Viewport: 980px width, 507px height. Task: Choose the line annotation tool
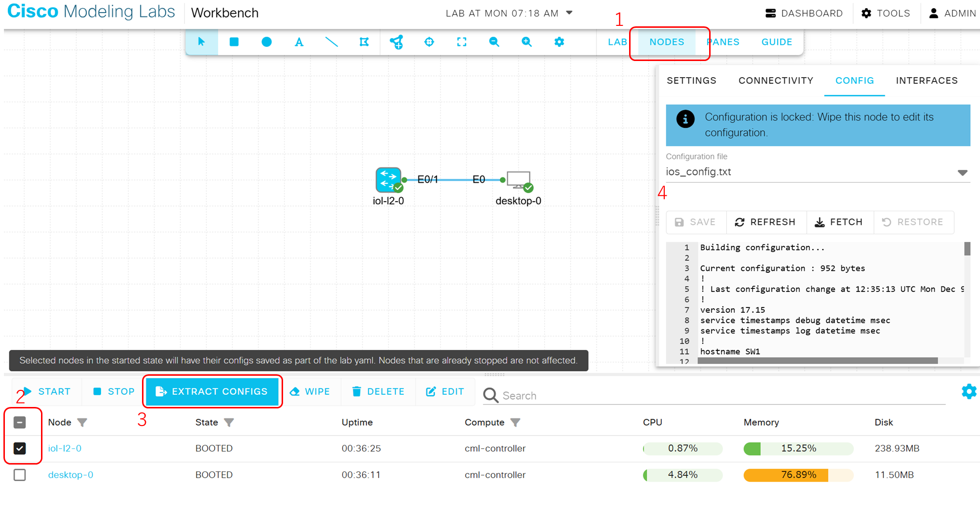(x=331, y=42)
